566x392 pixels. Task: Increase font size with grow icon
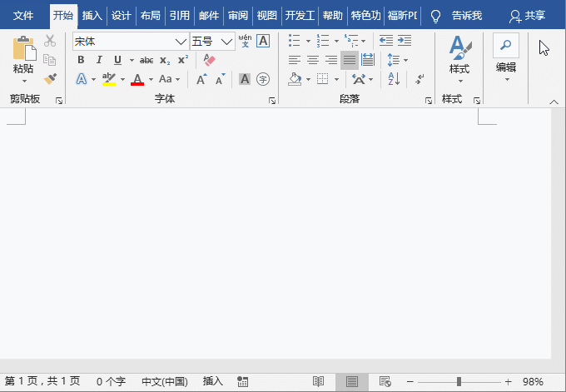click(x=201, y=79)
